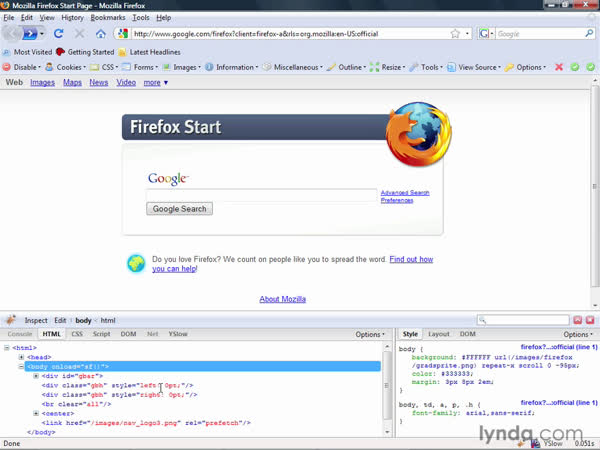
Task: Collapse the html node in the tree
Action: click(8, 347)
